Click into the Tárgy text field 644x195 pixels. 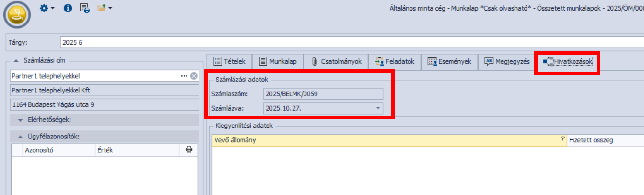pos(336,42)
